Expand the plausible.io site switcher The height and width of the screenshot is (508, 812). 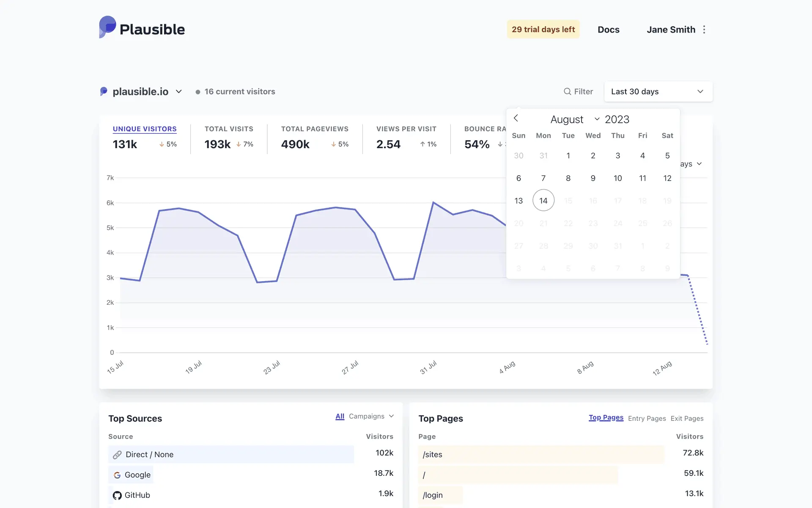coord(178,91)
